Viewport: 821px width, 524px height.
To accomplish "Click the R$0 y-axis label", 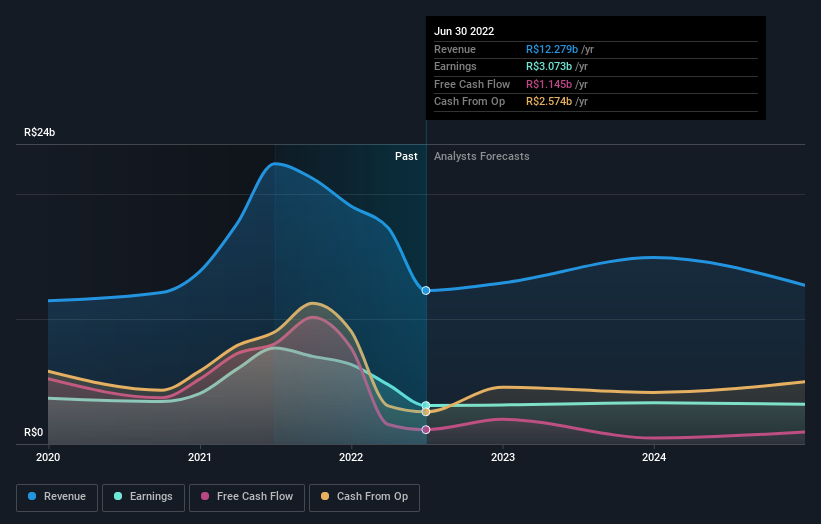I will pyautogui.click(x=34, y=432).
